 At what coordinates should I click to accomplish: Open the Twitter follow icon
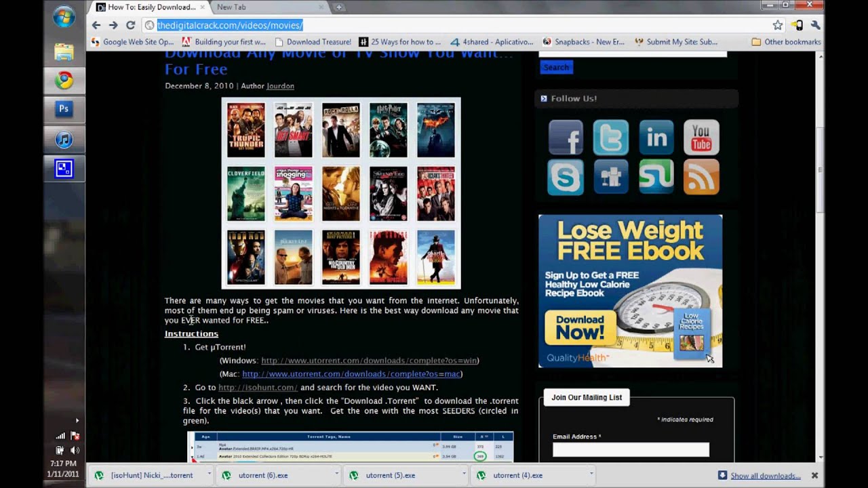tap(611, 138)
